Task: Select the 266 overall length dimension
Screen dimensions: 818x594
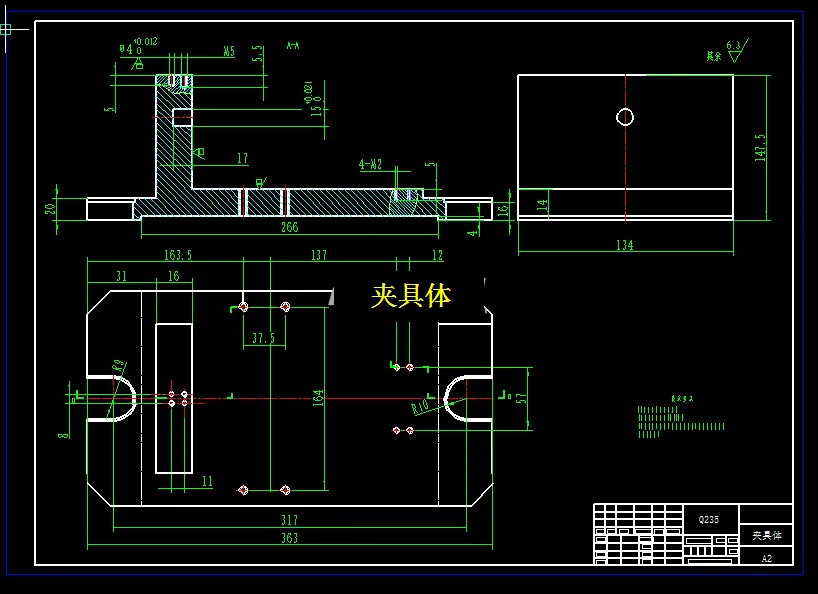Action: point(289,228)
